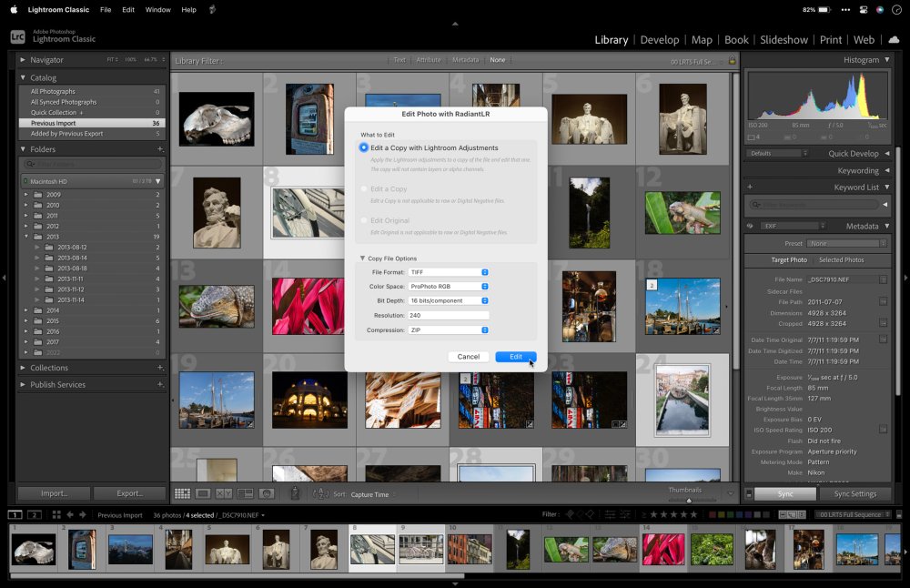Click the filter lock padlock icon
This screenshot has width=910, height=588.
click(x=732, y=60)
